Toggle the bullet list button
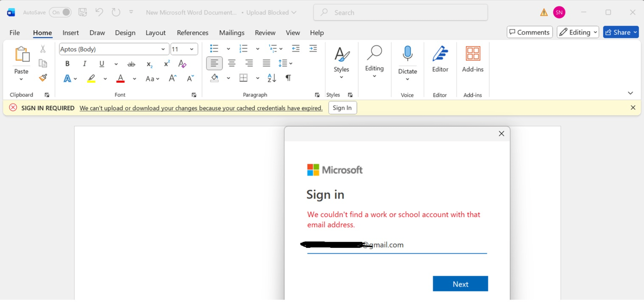Image resolution: width=644 pixels, height=303 pixels. point(214,49)
